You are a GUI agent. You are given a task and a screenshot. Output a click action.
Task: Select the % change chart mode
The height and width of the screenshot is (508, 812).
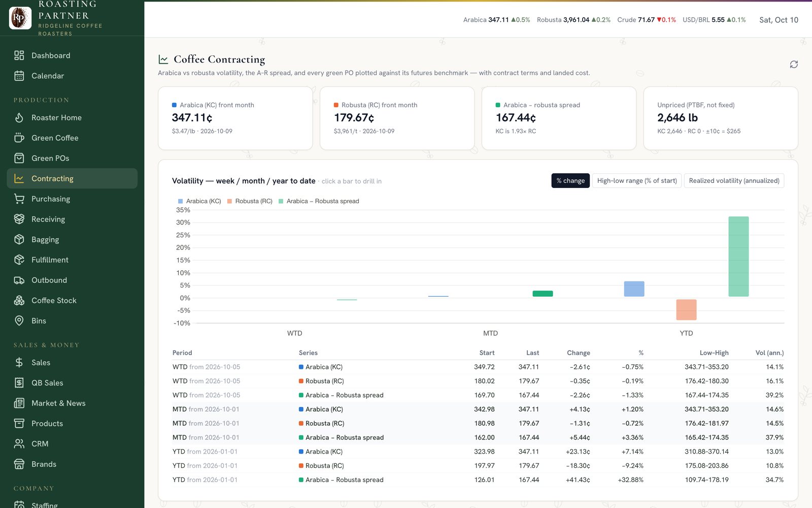pyautogui.click(x=570, y=181)
